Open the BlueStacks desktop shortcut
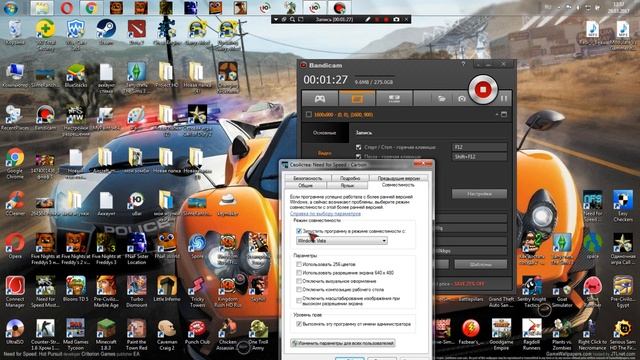 tap(76, 75)
